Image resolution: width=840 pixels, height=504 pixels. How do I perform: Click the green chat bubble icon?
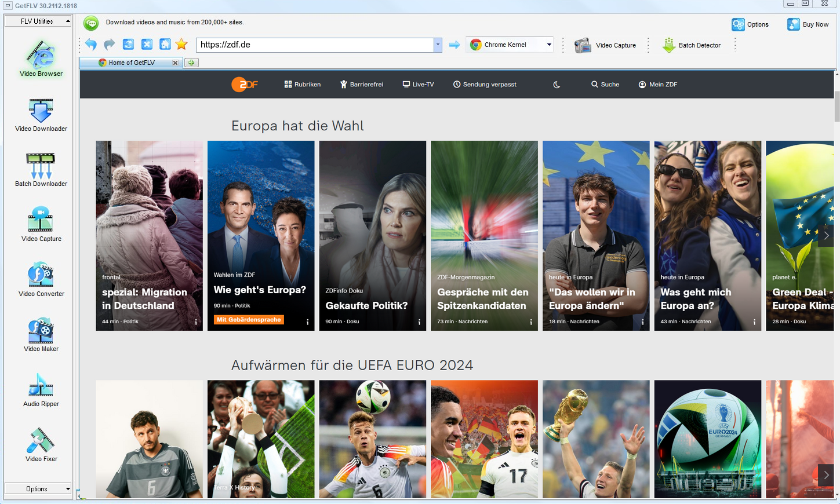(91, 23)
